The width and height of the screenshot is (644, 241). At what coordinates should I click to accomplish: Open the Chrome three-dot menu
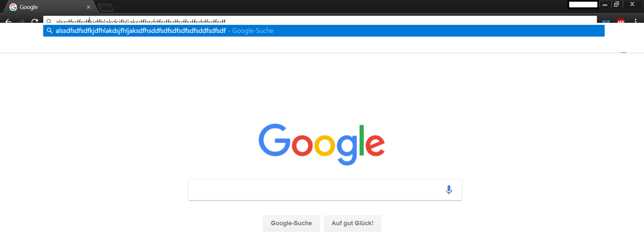pos(636,21)
